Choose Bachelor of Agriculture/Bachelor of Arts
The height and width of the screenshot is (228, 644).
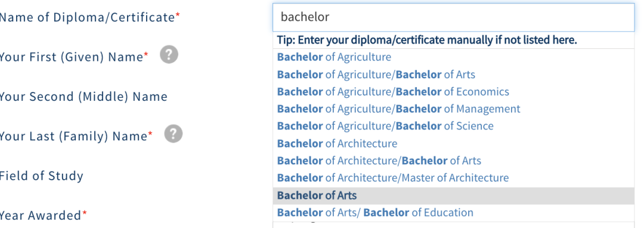coord(453,75)
